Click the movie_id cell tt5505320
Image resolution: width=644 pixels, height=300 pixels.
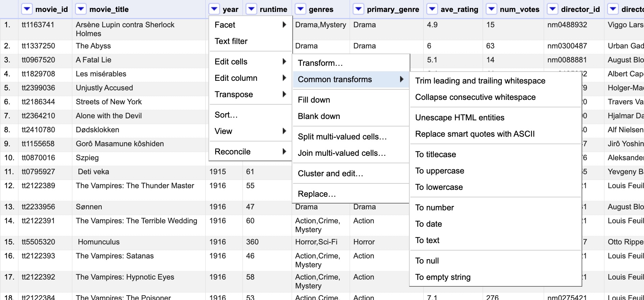38,242
